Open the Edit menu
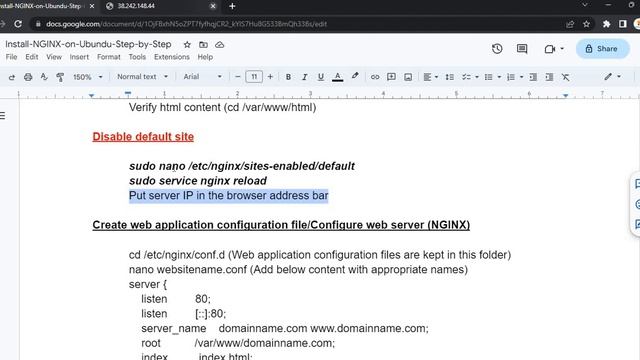The height and width of the screenshot is (360, 640). [31, 57]
